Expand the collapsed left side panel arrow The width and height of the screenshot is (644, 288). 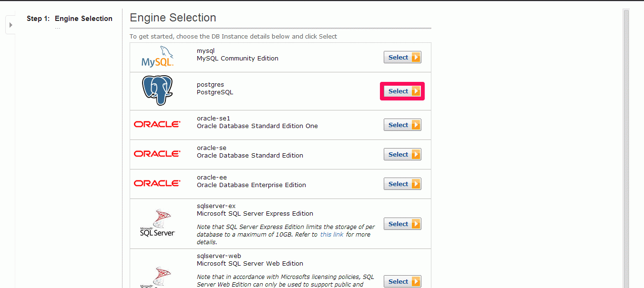click(x=10, y=25)
